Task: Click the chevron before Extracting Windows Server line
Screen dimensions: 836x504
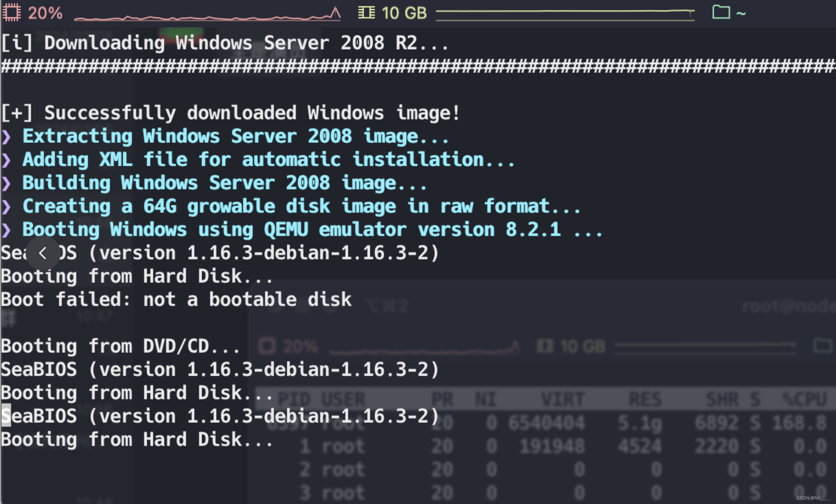Action: click(7, 136)
